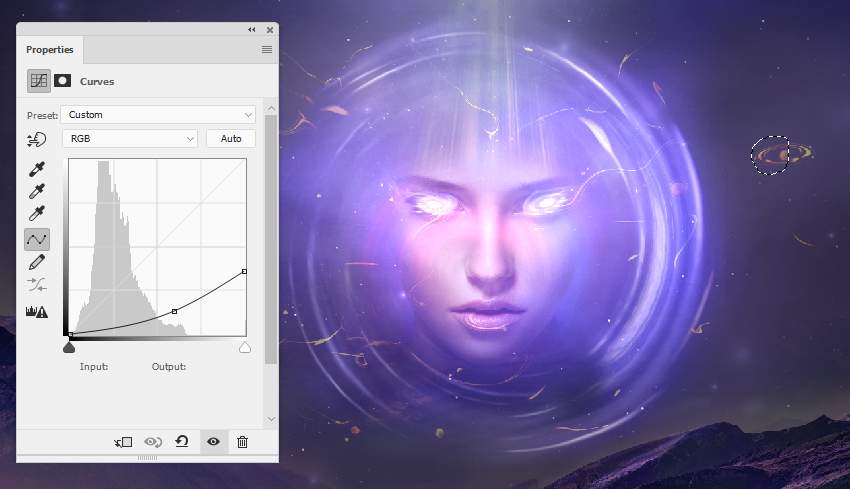Click the selected ringed planet on canvas

point(781,155)
